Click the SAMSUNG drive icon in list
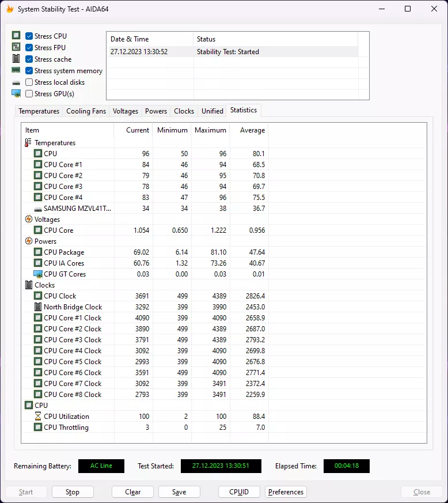 (38, 209)
